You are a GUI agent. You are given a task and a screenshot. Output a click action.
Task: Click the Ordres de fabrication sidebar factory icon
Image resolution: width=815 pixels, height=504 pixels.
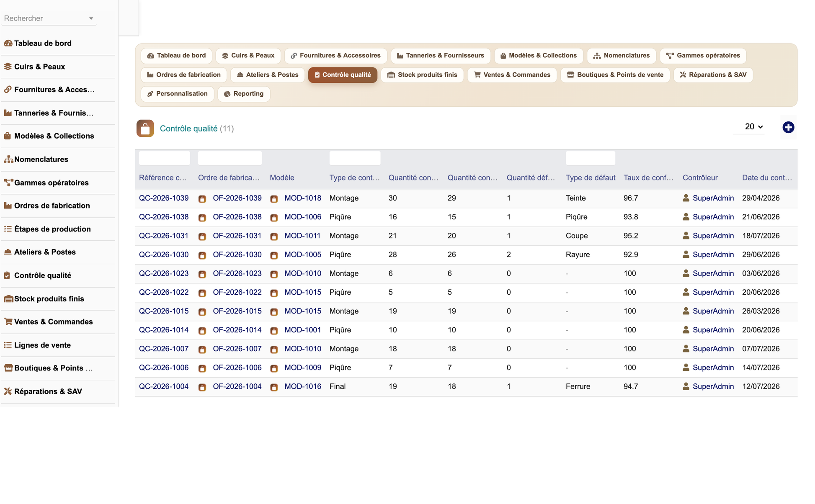coord(8,206)
